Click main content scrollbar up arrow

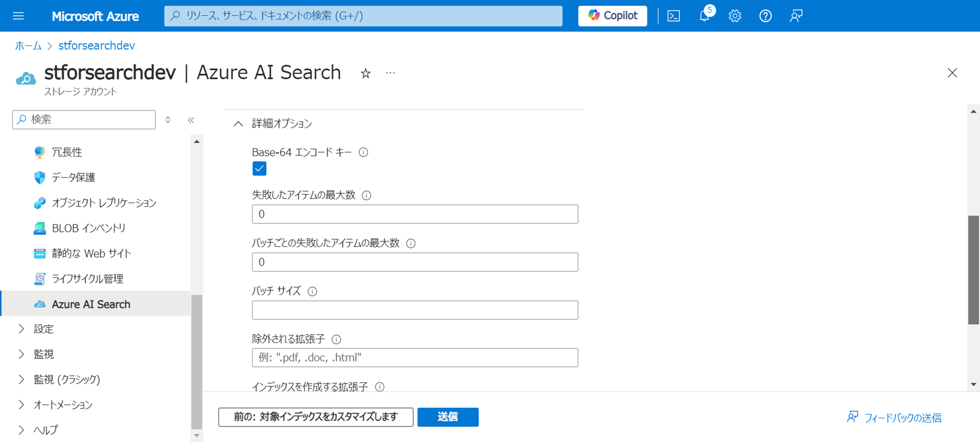(x=973, y=112)
